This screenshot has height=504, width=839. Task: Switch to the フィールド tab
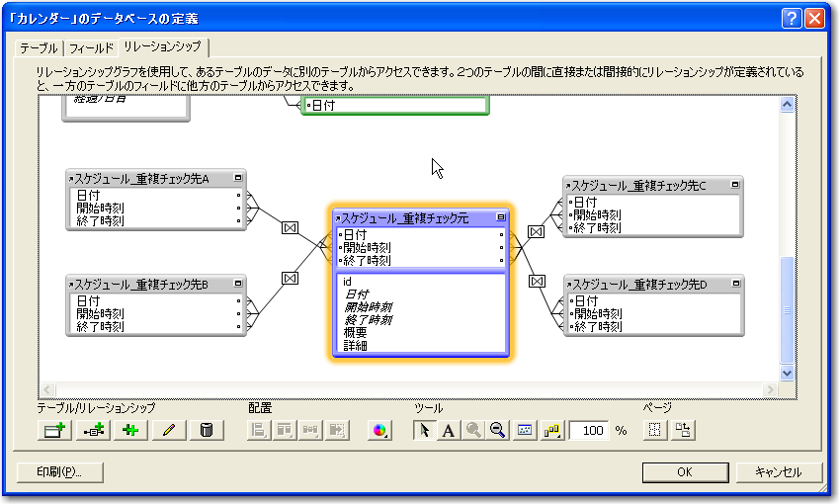pyautogui.click(x=91, y=47)
